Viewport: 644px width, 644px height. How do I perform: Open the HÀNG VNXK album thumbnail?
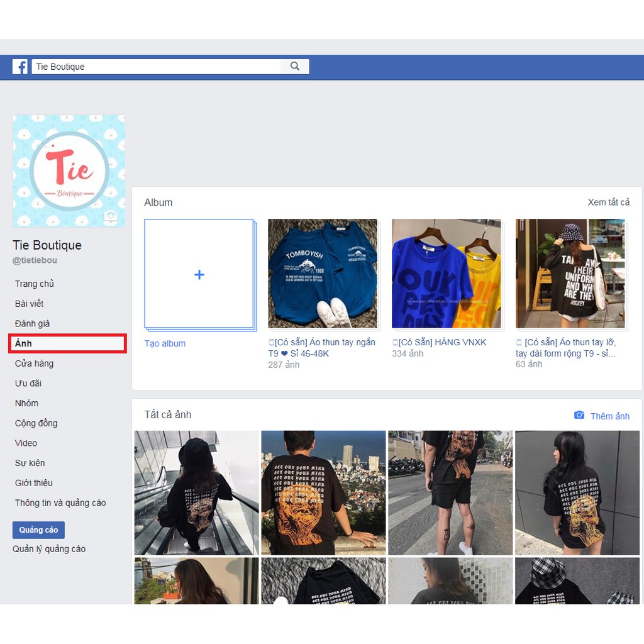[x=447, y=274]
